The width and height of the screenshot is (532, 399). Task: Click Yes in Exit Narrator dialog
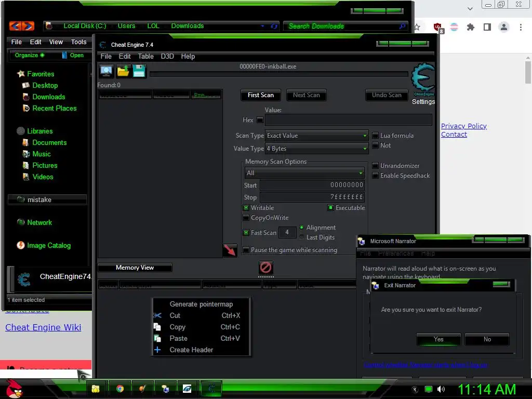click(x=438, y=339)
